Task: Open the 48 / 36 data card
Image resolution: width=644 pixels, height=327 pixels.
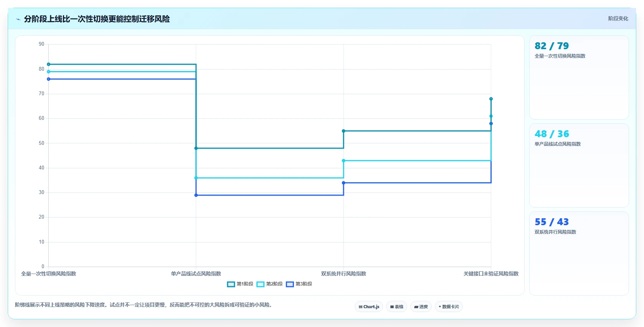Action: pos(579,165)
